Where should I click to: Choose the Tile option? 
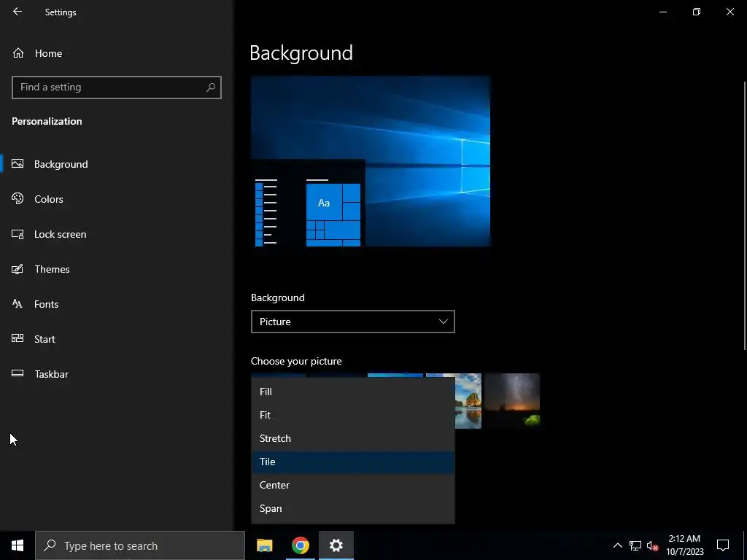[x=352, y=462]
